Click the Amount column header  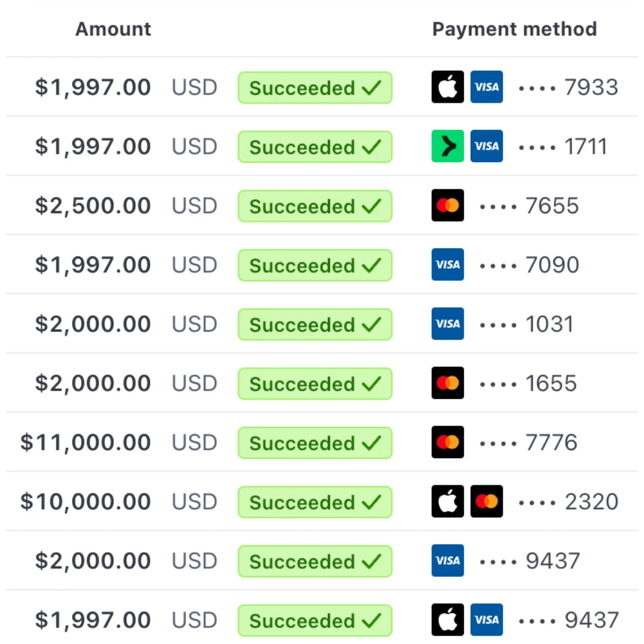pyautogui.click(x=113, y=29)
